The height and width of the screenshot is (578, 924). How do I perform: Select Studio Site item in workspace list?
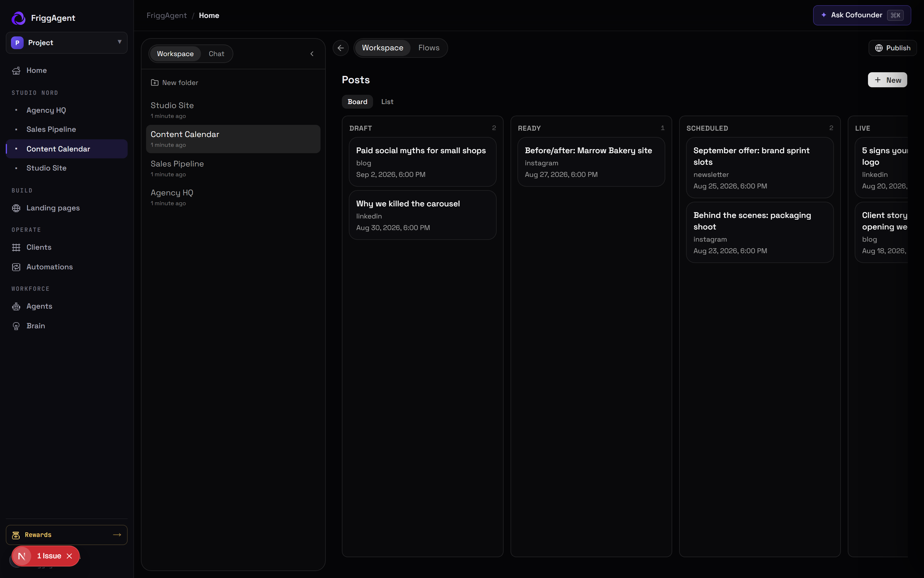(x=233, y=110)
